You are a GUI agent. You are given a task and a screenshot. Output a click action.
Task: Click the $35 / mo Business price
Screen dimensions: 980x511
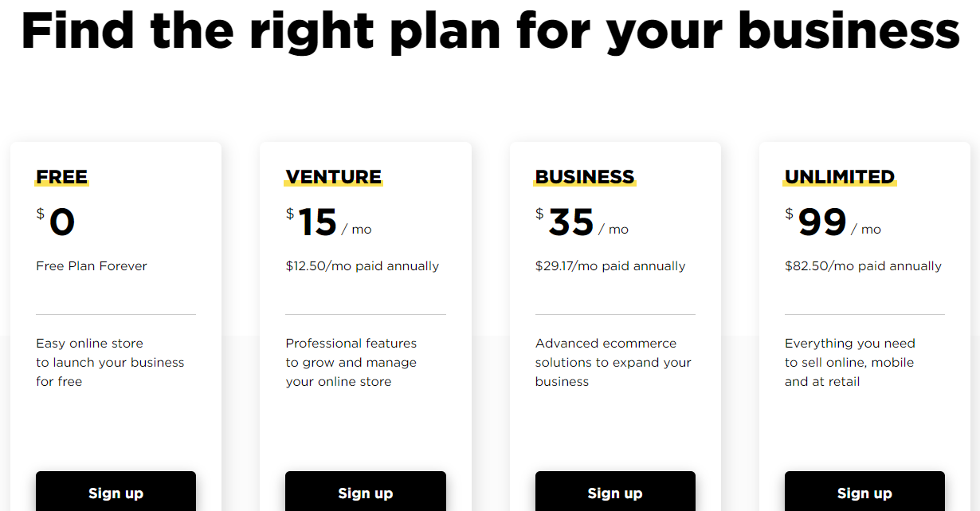click(x=582, y=222)
